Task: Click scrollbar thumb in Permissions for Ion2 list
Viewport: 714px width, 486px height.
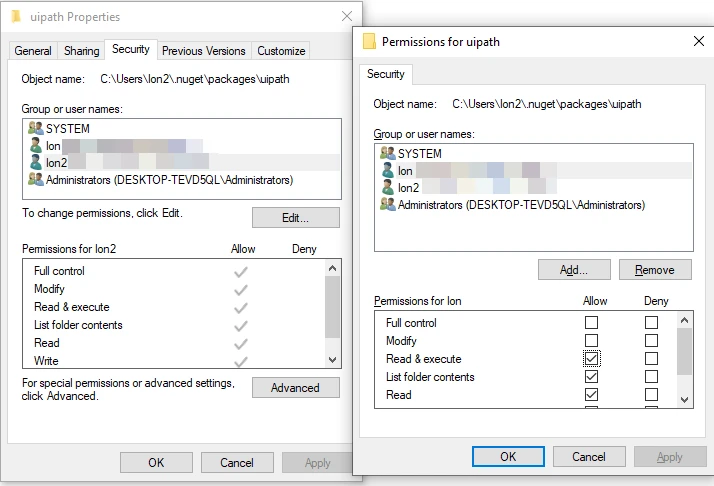Action: click(x=332, y=307)
